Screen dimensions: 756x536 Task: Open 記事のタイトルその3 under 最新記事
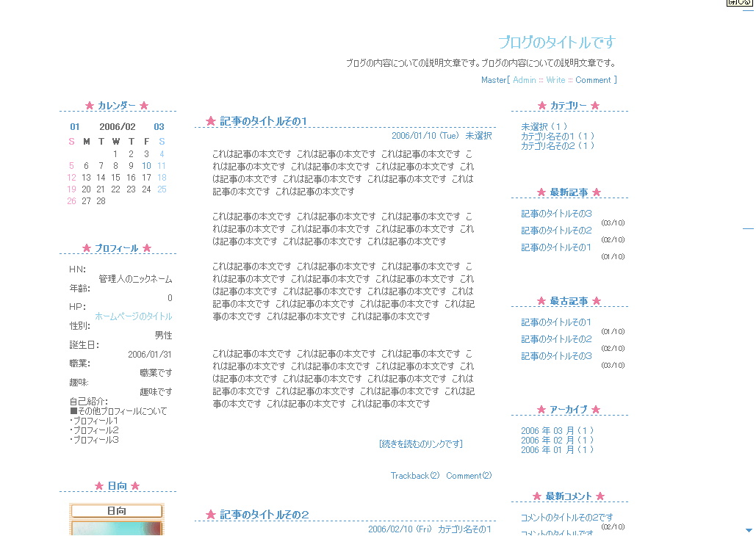pos(556,214)
